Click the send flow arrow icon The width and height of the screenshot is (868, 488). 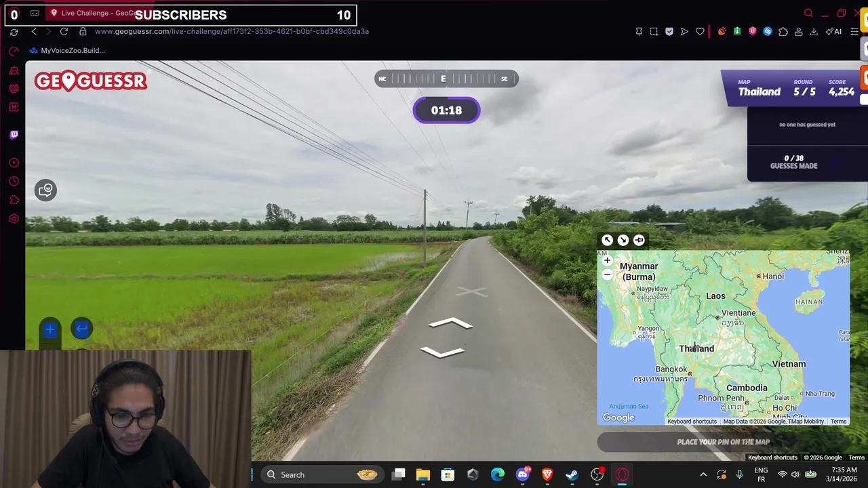click(684, 31)
